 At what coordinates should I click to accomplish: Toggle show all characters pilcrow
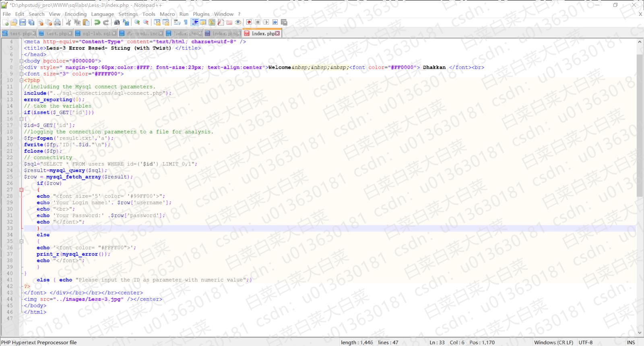(x=186, y=22)
